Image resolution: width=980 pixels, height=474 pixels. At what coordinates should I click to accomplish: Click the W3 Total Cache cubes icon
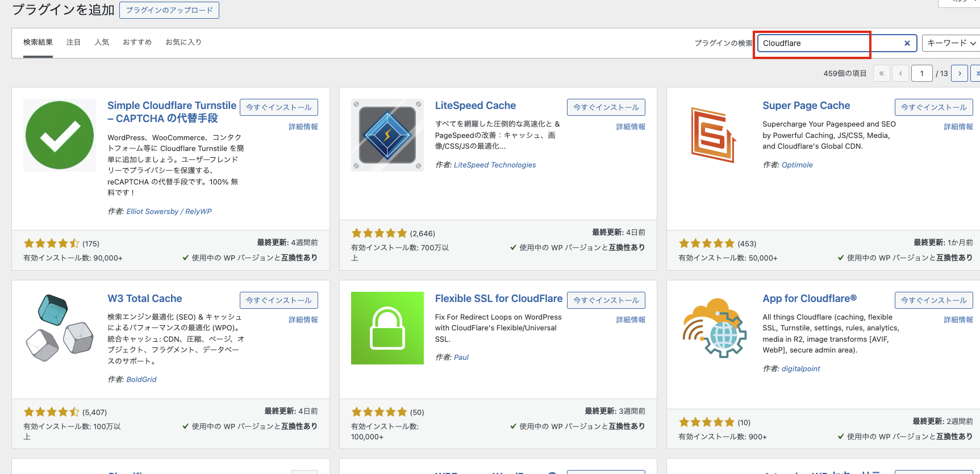coord(60,328)
